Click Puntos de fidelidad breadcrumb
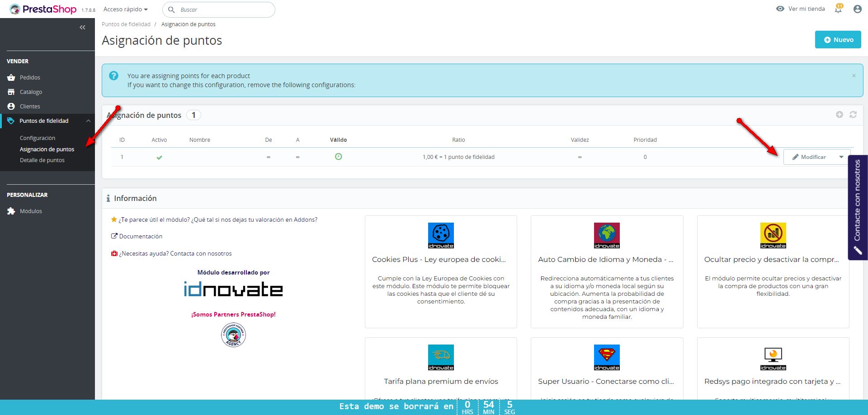 pos(126,24)
